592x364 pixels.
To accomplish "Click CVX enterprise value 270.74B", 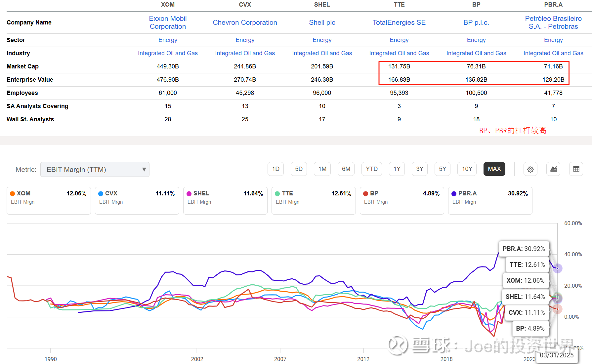I will pyautogui.click(x=245, y=80).
